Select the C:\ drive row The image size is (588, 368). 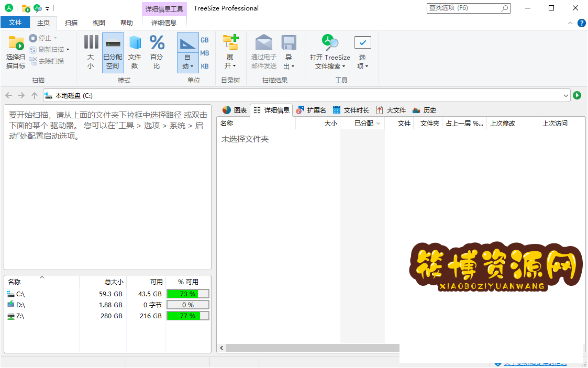tap(108, 294)
